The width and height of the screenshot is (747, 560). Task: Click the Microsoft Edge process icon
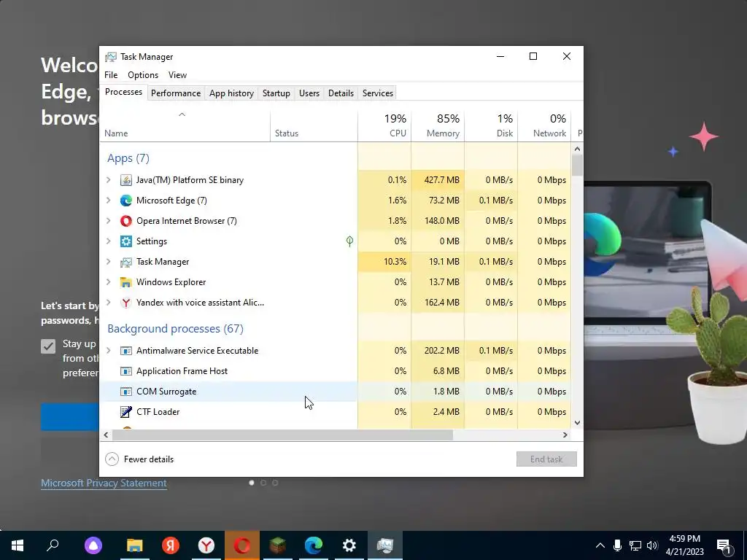tap(125, 201)
